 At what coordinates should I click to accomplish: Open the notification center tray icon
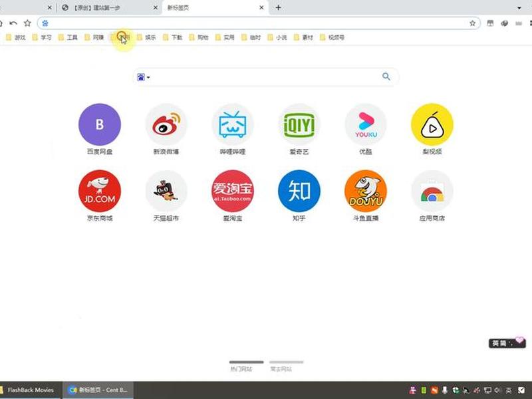[521, 390]
